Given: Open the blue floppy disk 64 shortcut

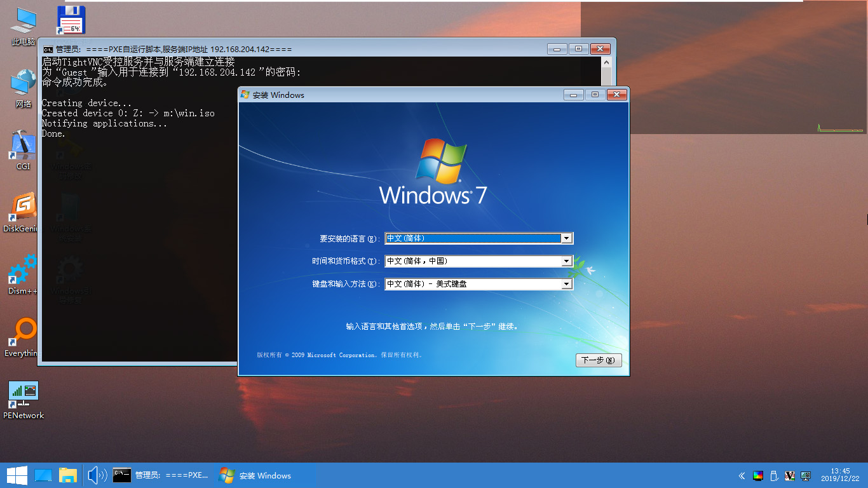Looking at the screenshot, I should [x=71, y=20].
